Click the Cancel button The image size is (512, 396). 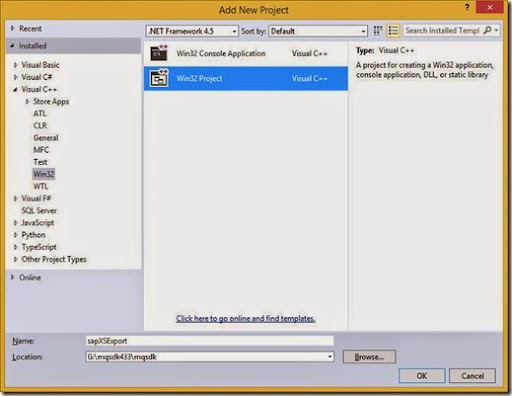pos(472,376)
